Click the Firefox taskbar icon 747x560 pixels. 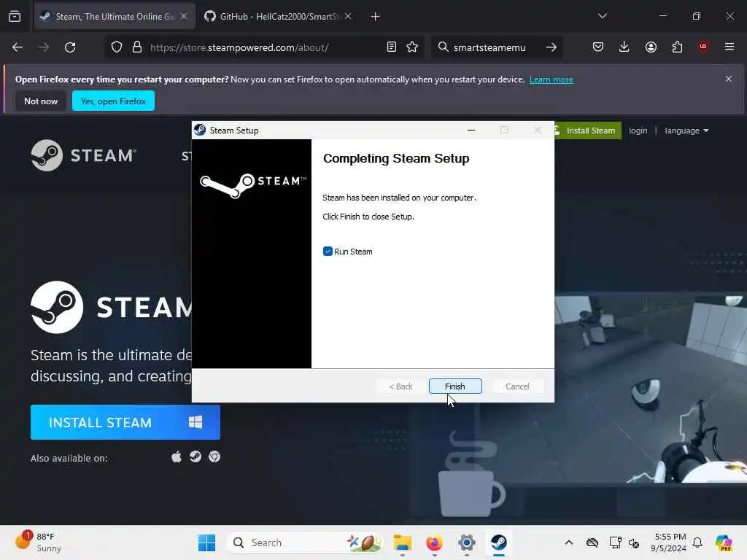435,542
